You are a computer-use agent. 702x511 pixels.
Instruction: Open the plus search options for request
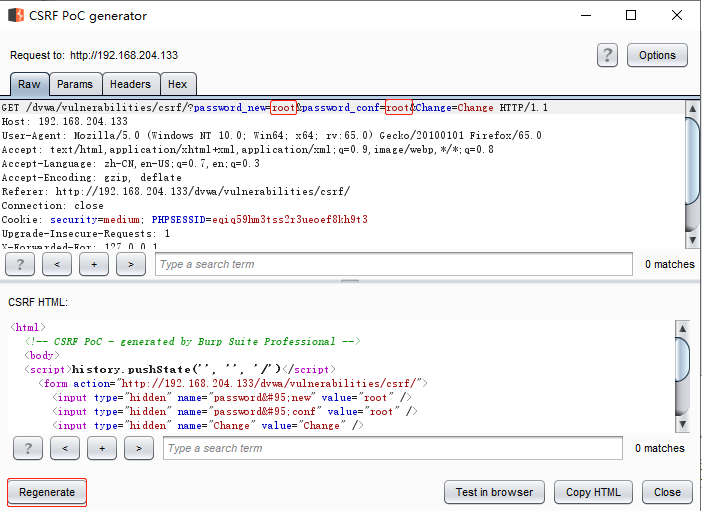coord(94,264)
